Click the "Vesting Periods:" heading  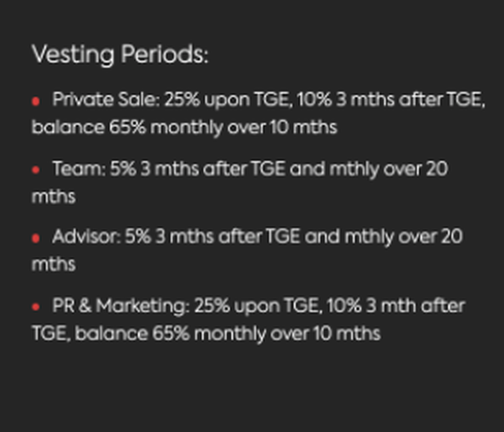[x=120, y=55]
